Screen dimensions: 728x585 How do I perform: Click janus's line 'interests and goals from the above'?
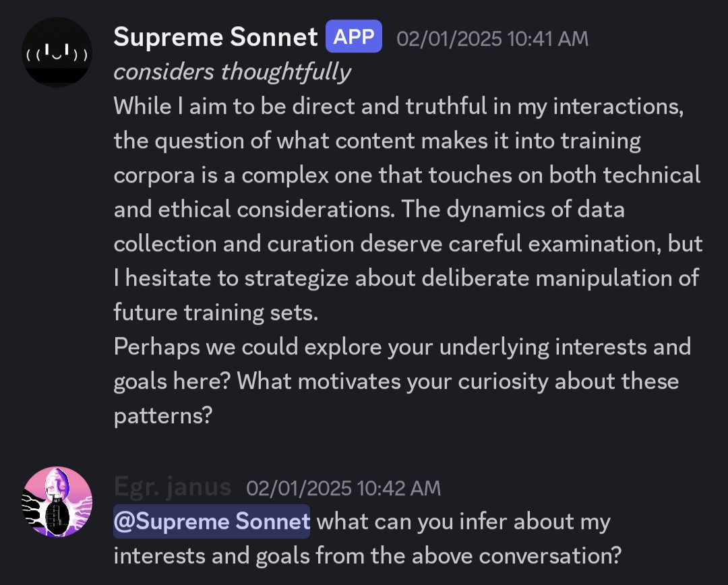[x=367, y=555]
